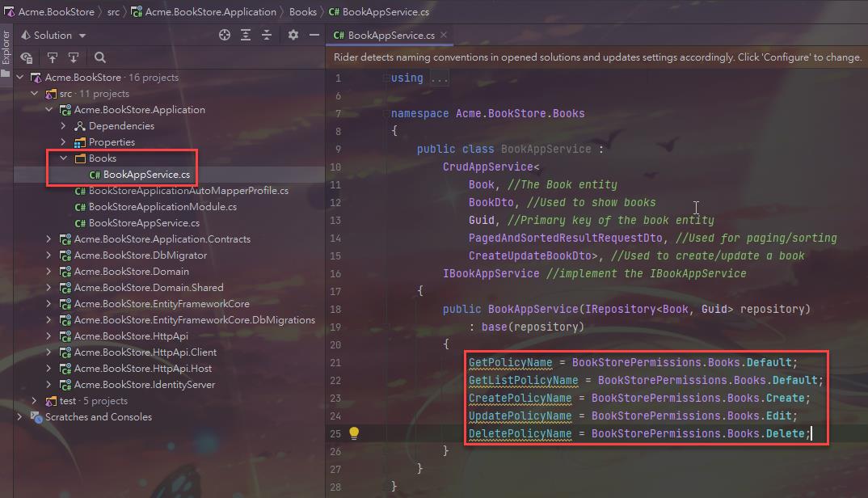Viewport: 868px width, 498px height.
Task: Expand the Dependencies node
Action: point(64,126)
